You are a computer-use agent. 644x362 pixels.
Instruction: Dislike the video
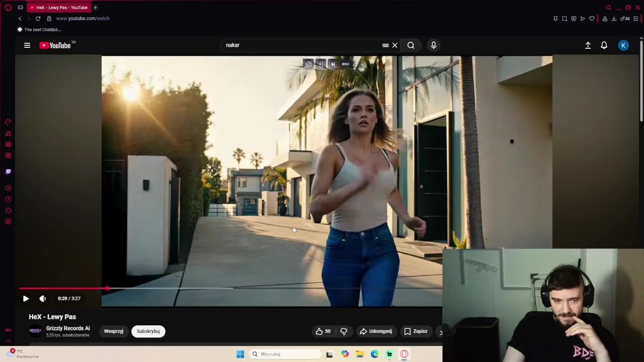click(x=344, y=331)
